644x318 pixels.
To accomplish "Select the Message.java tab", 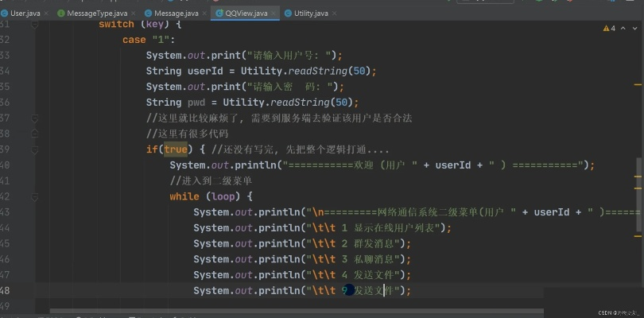I will [175, 14].
